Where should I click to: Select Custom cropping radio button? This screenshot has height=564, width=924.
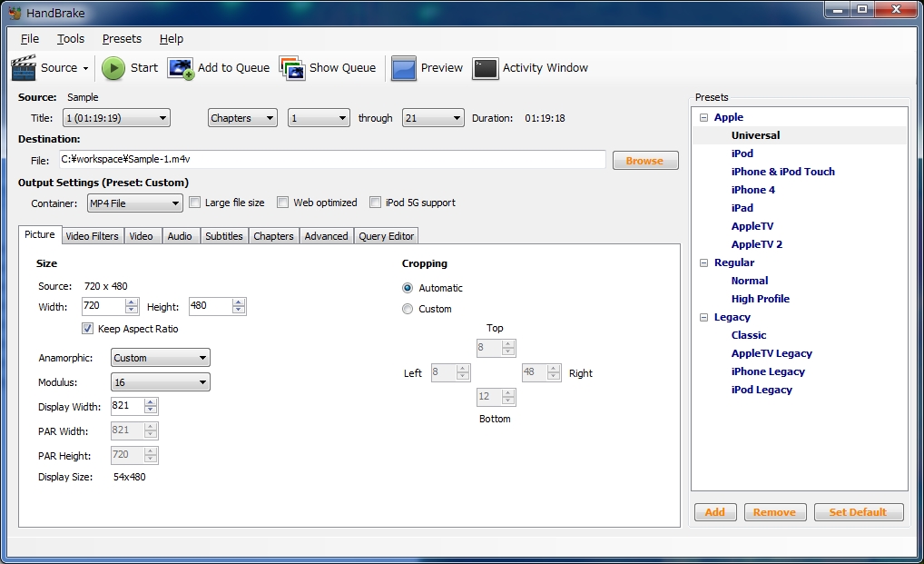click(x=408, y=309)
